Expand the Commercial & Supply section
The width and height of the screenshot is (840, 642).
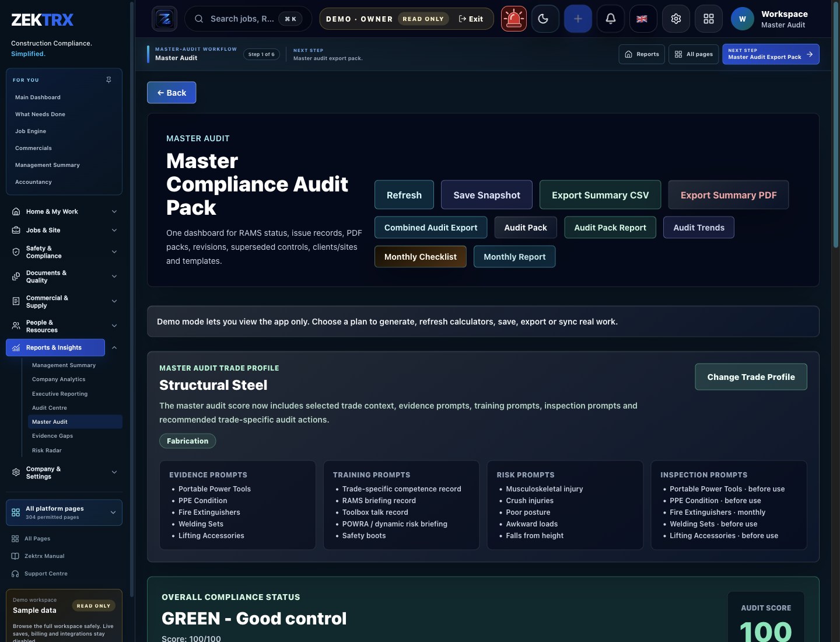point(114,302)
